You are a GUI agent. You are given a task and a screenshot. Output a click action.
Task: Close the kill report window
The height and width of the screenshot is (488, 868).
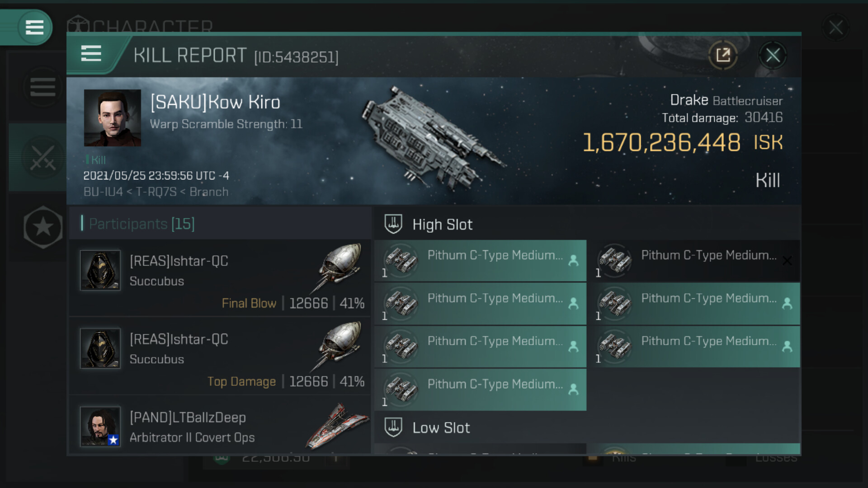coord(773,55)
